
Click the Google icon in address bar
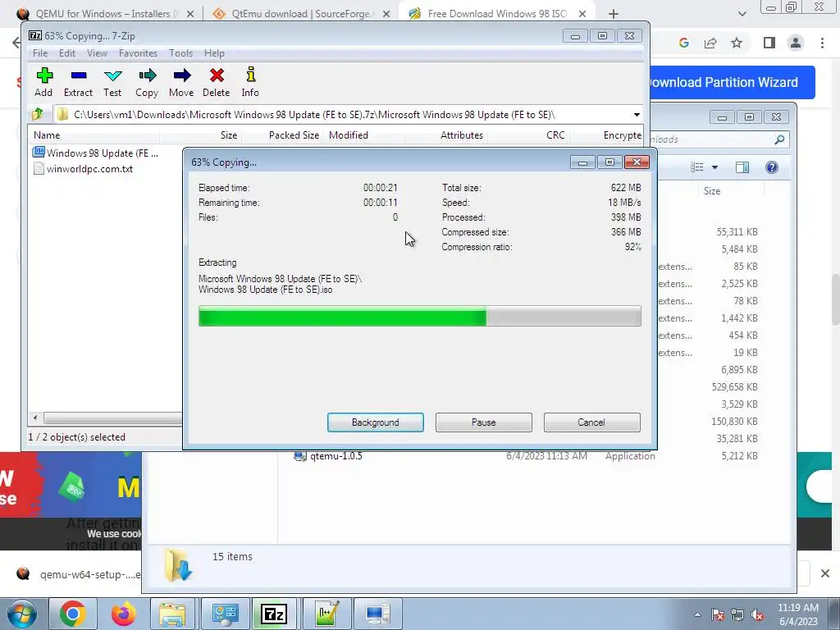pos(683,43)
